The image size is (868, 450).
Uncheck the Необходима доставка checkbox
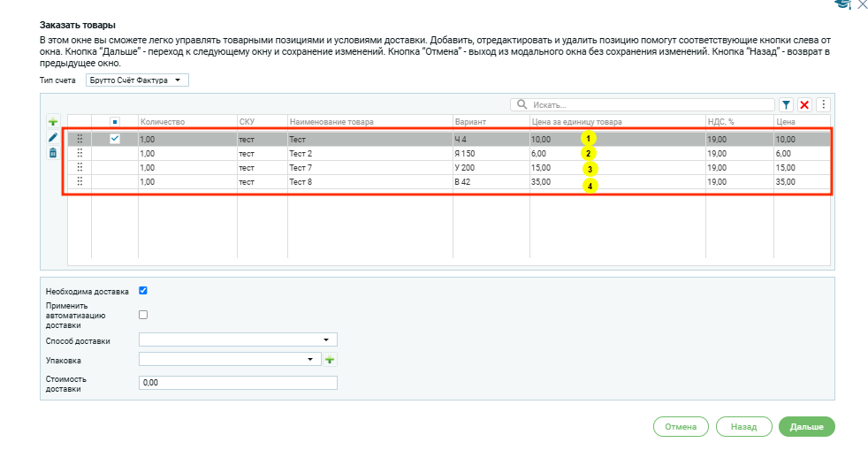tap(143, 290)
